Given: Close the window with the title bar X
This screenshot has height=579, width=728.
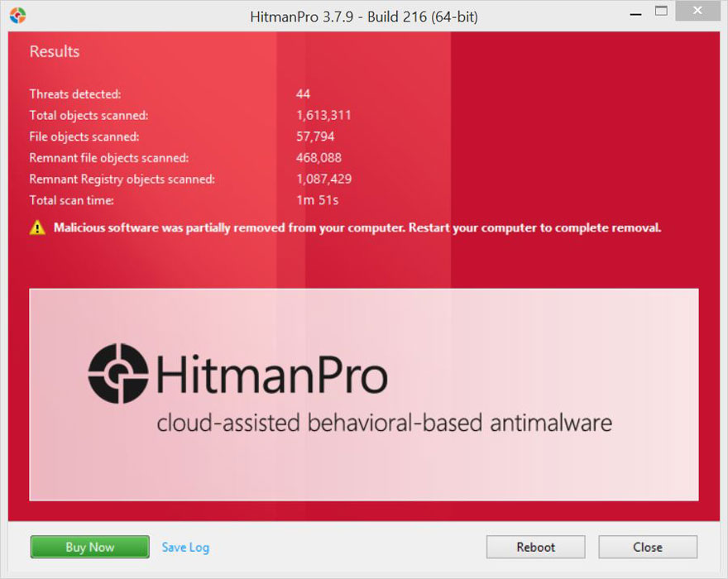Looking at the screenshot, I should coord(697,11).
